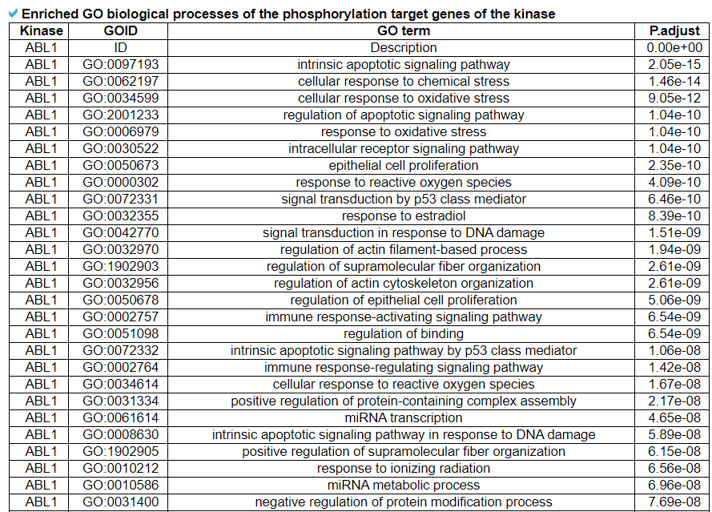Click the GO:0031400 identifier

point(120,502)
